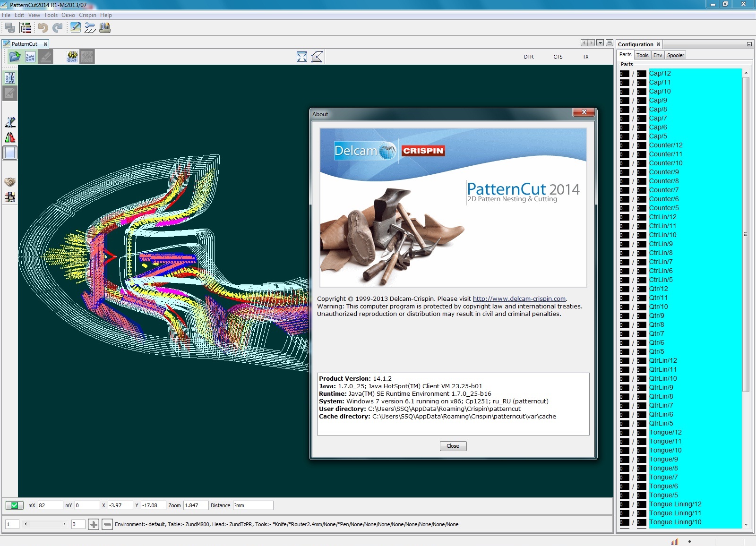This screenshot has width=756, height=546.
Task: Open the delcam-crispin.com link
Action: (x=519, y=299)
